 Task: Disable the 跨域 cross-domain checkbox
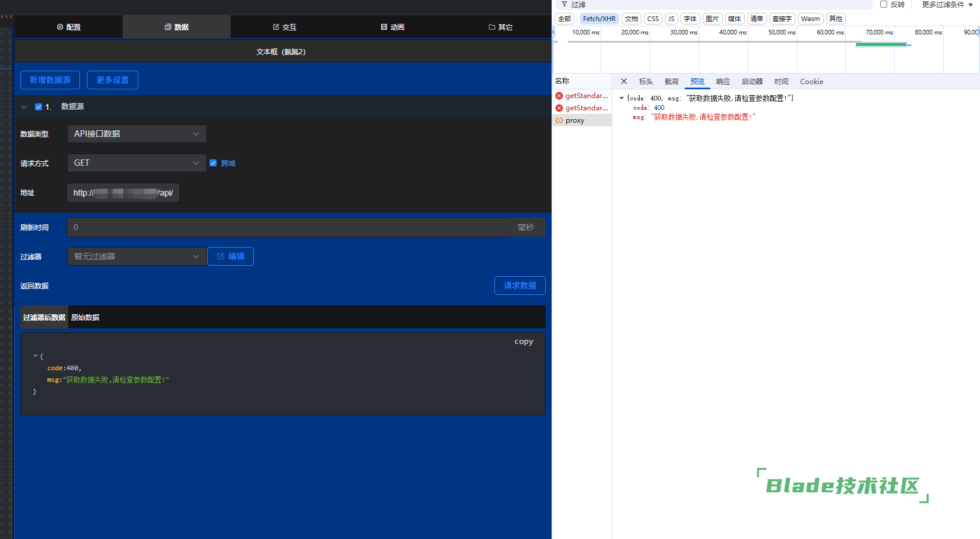pyautogui.click(x=213, y=163)
